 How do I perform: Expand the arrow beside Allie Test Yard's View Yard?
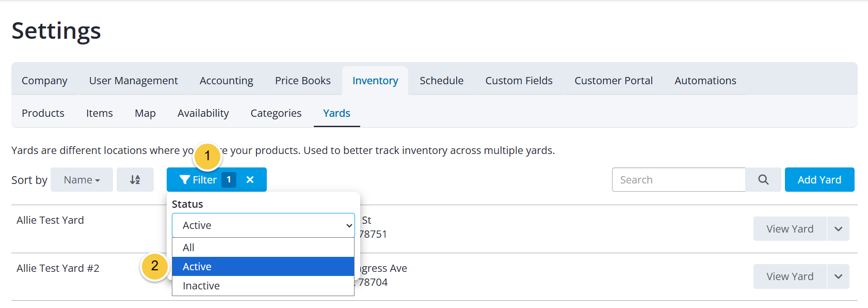[838, 229]
